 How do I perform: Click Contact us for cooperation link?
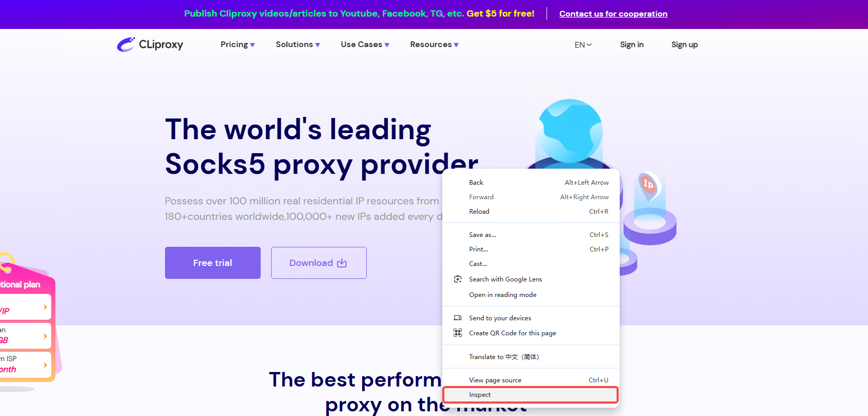click(613, 14)
